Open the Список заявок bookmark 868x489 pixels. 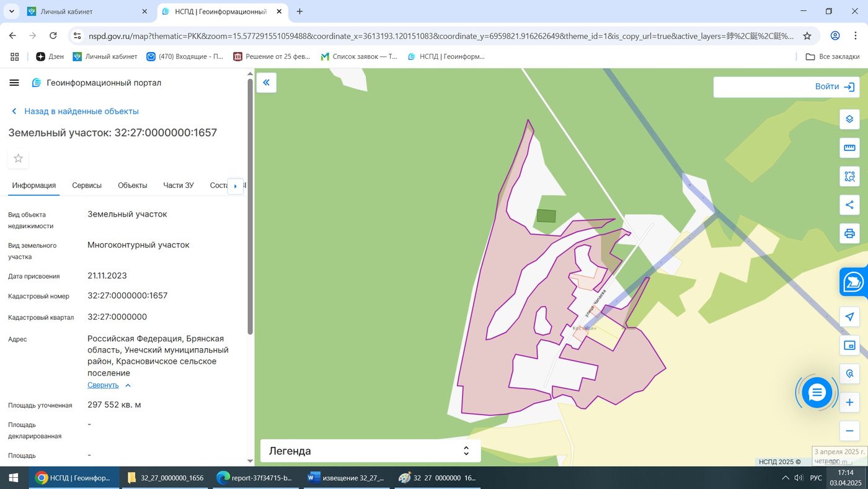(x=359, y=56)
